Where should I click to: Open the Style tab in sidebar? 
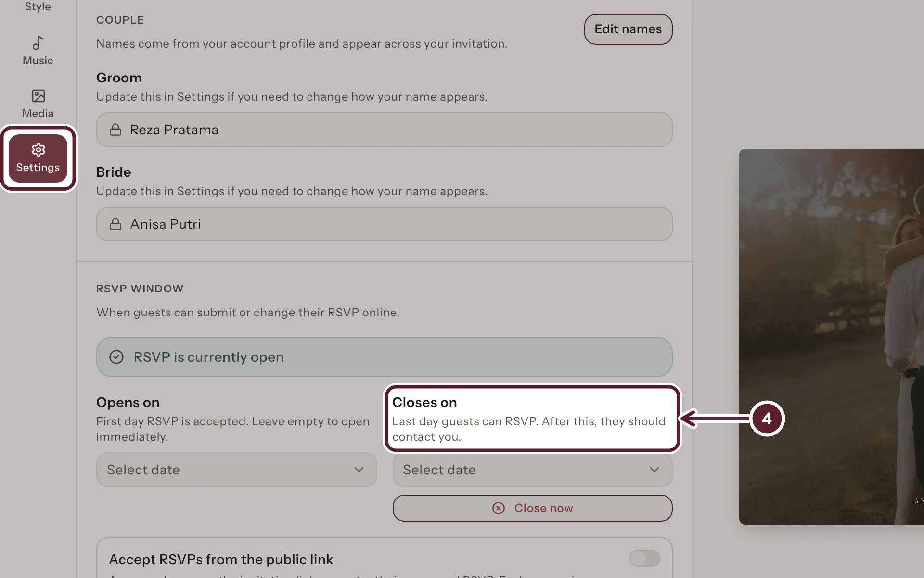pyautogui.click(x=38, y=7)
